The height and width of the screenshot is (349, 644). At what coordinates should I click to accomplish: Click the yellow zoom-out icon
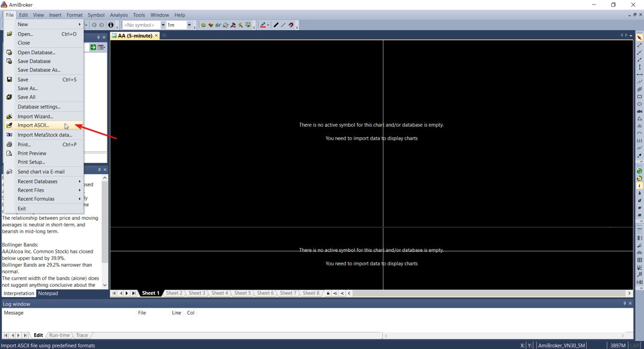click(639, 179)
